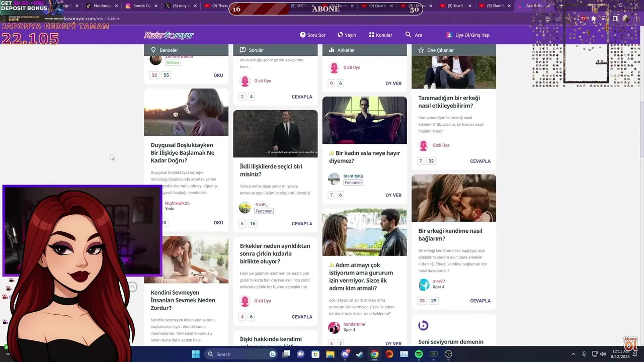
Task: Switch to the Öne Çıkanlar column tab
Action: pyautogui.click(x=454, y=50)
